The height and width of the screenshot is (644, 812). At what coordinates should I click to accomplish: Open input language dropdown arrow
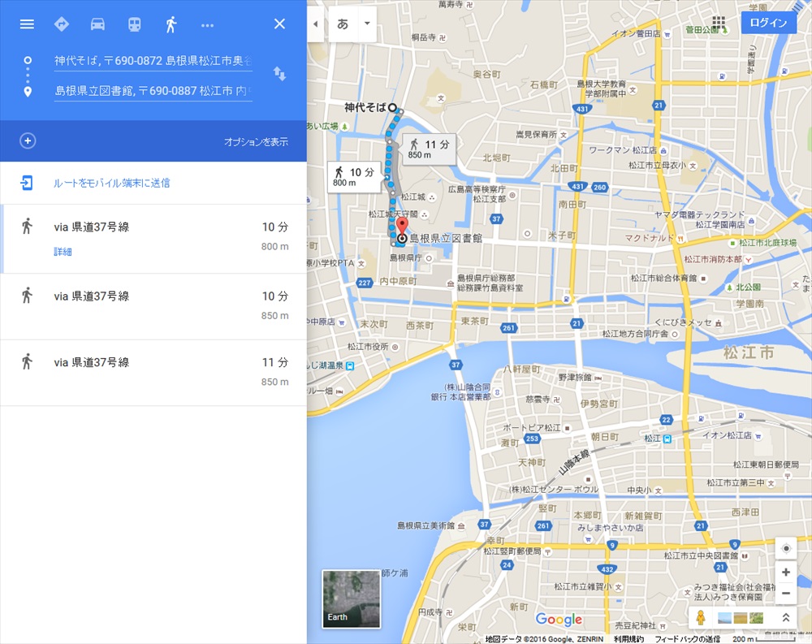[x=367, y=24]
